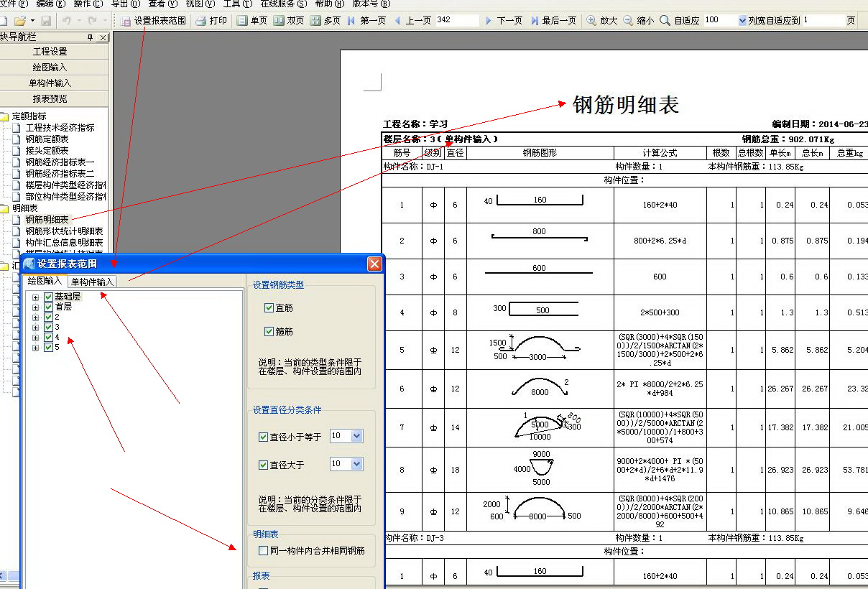Open 钢筋形状统计明细表 report
Screen dimensions: 868x589
click(x=64, y=231)
